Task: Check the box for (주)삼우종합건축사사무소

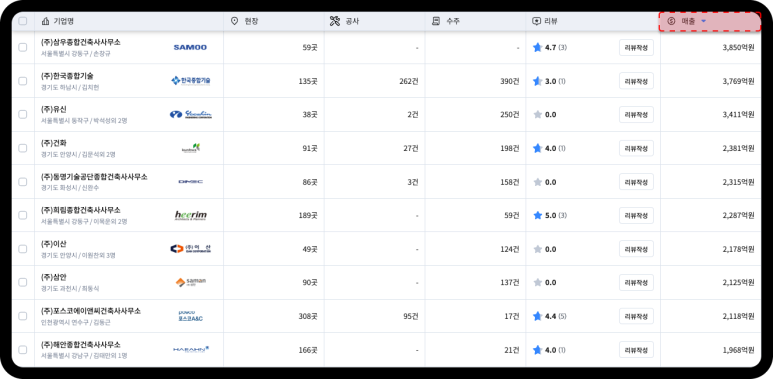Action: pyautogui.click(x=23, y=47)
